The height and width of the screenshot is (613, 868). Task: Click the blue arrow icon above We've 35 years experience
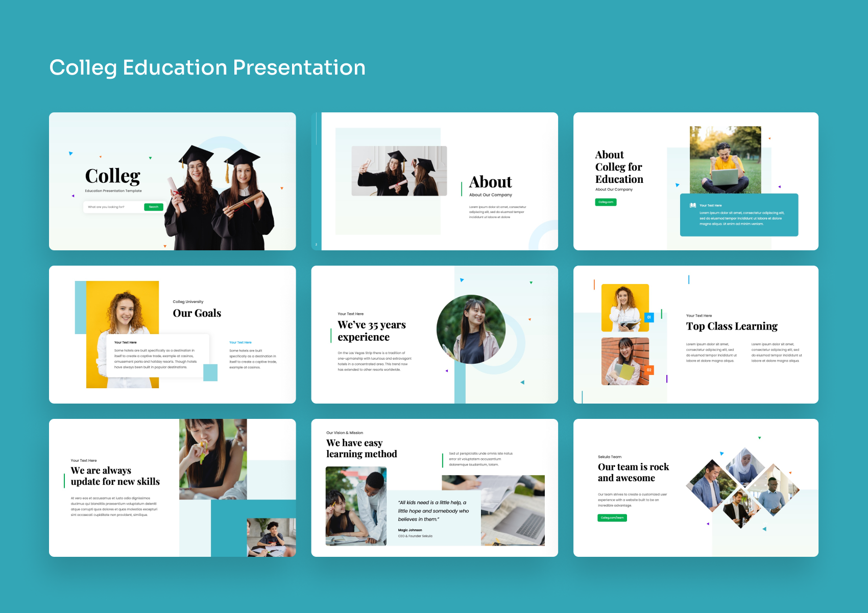pos(462,280)
